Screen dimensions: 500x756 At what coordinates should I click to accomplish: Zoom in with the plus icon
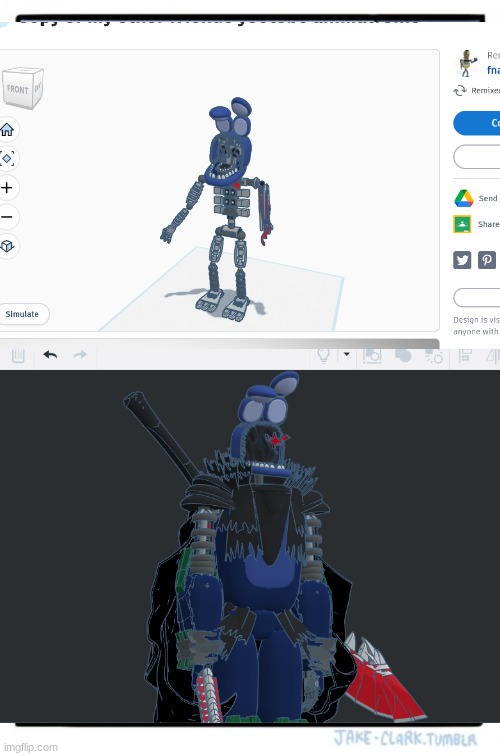(7, 188)
